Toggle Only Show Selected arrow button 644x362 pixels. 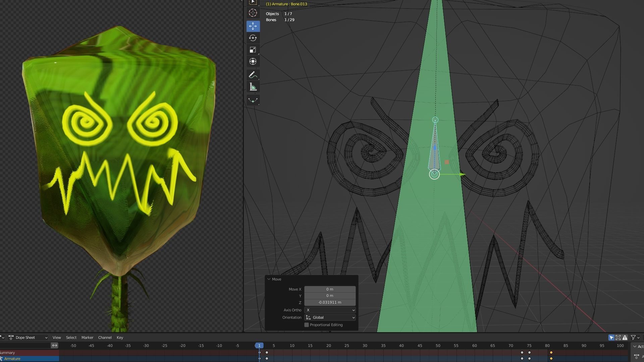pos(611,338)
